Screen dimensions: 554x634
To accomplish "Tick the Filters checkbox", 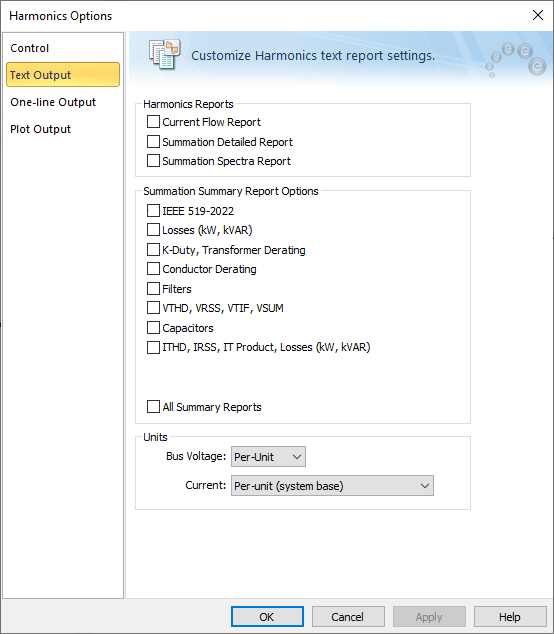I will (153, 289).
